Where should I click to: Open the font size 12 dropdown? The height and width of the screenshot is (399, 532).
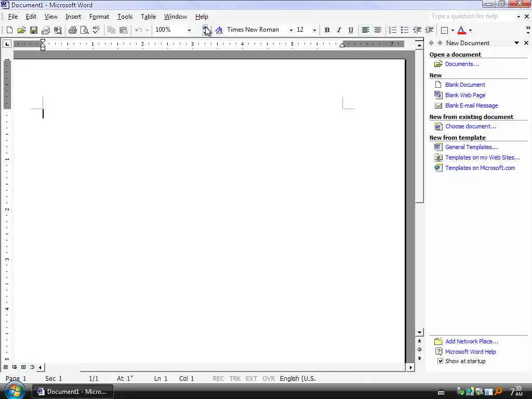[314, 30]
